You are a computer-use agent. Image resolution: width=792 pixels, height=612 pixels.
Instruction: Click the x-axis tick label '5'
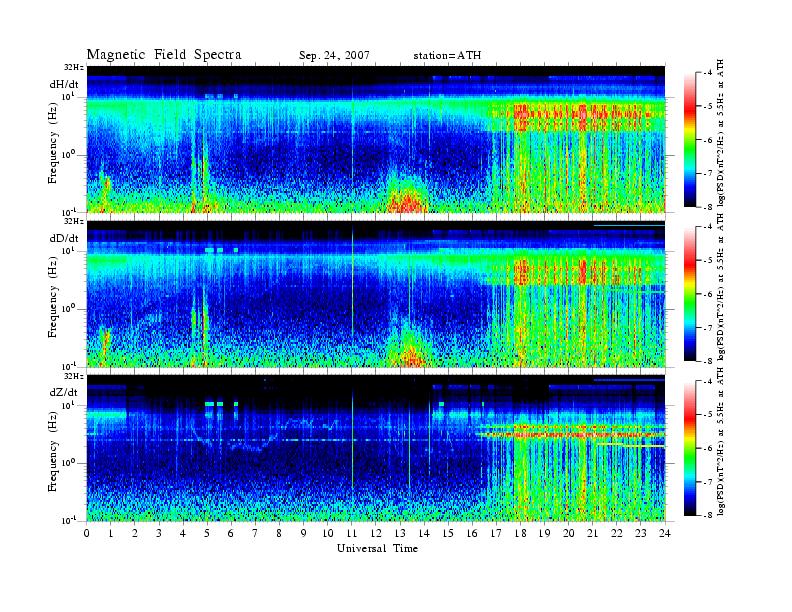tap(207, 533)
